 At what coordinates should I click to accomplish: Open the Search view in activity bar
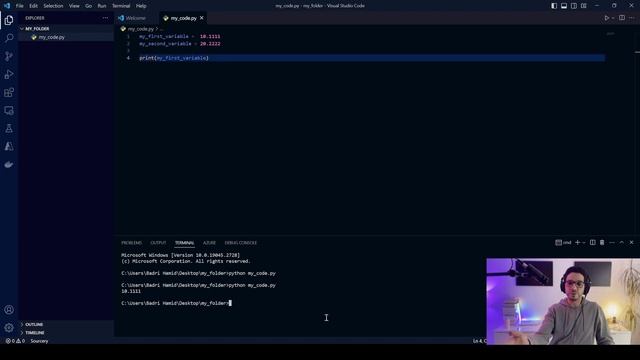(9, 38)
